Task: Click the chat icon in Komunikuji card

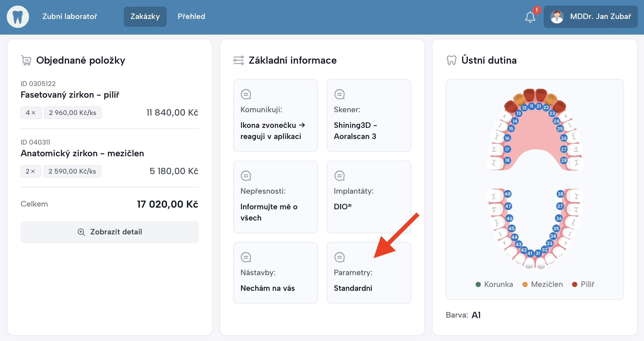Action: pos(246,94)
